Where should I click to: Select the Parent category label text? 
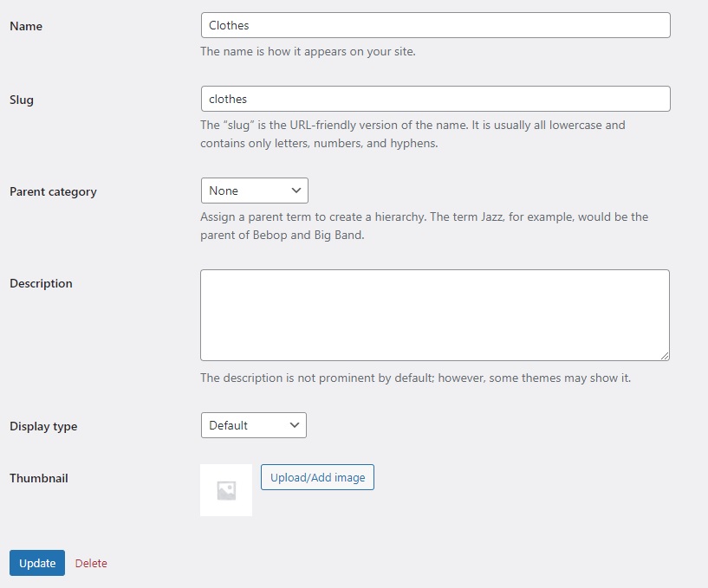coord(53,191)
